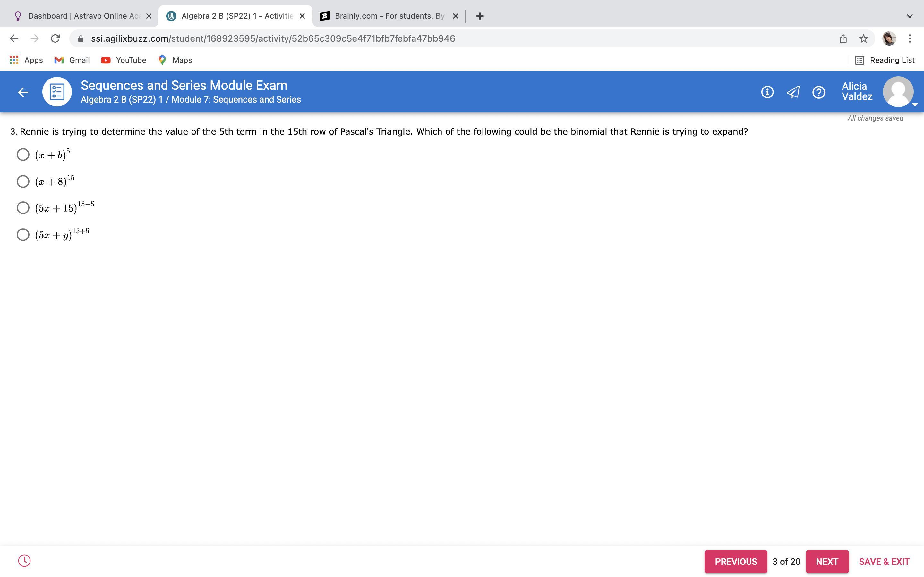Go to NEXT question
The height and width of the screenshot is (577, 924).
[827, 561]
